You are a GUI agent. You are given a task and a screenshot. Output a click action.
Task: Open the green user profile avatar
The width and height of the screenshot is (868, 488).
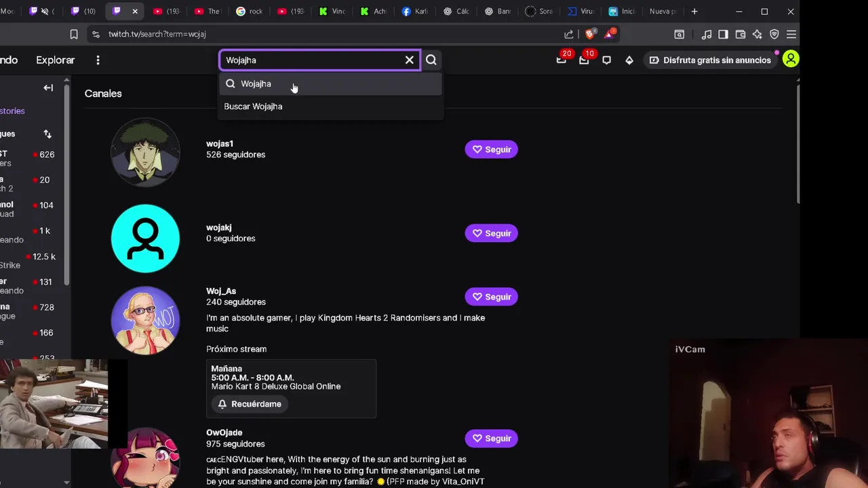tap(791, 60)
